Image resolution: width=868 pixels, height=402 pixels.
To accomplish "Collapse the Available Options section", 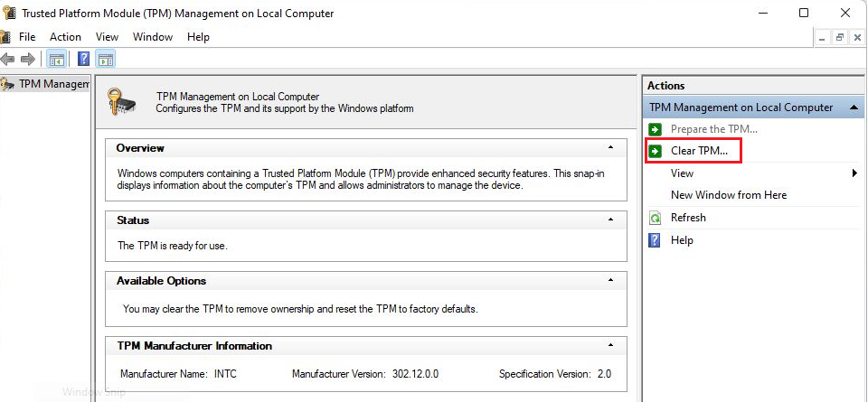I will 610,280.
